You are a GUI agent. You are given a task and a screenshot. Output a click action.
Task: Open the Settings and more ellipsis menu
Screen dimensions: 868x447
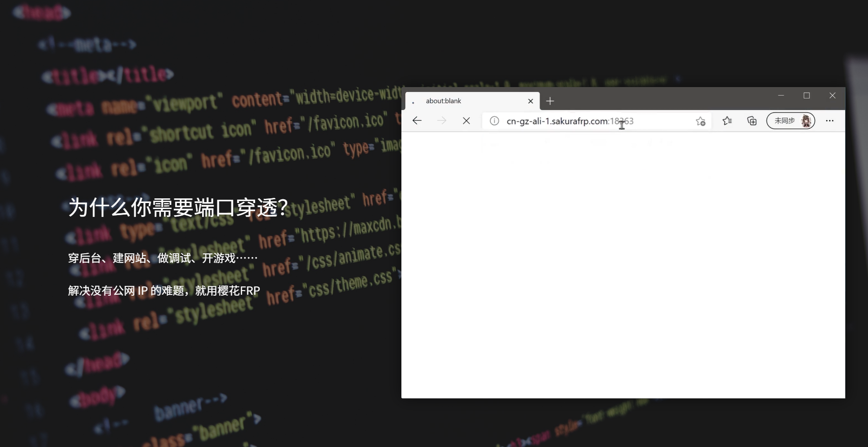[x=830, y=121]
